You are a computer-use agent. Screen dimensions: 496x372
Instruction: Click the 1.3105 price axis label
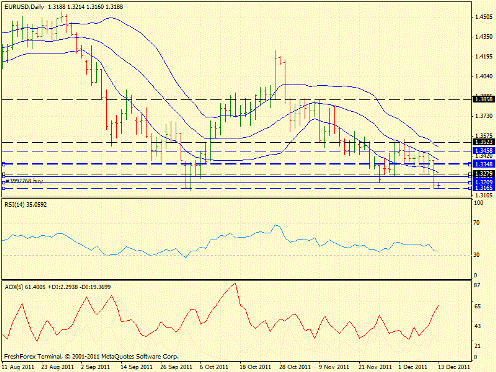pos(484,195)
